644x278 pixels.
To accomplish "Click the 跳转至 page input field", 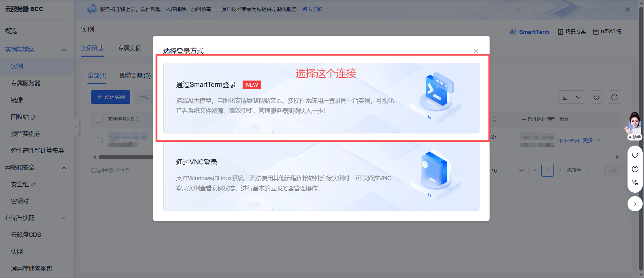I will (x=596, y=171).
